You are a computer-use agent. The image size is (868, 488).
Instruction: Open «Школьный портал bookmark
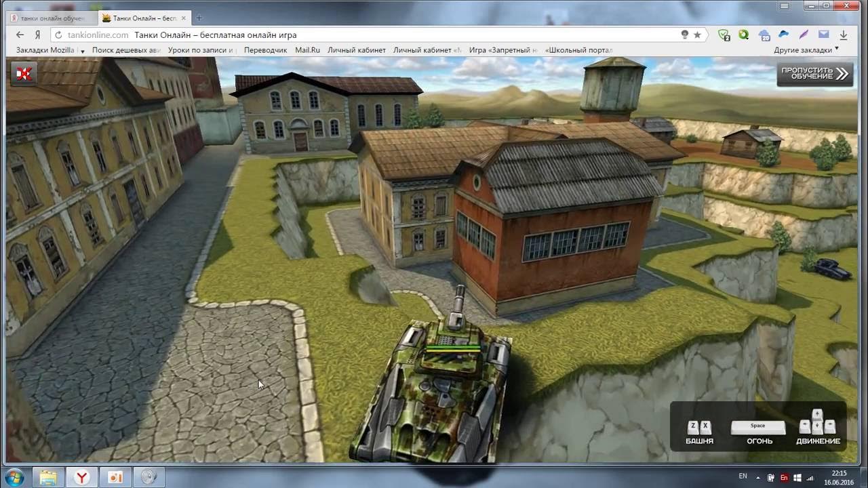578,50
